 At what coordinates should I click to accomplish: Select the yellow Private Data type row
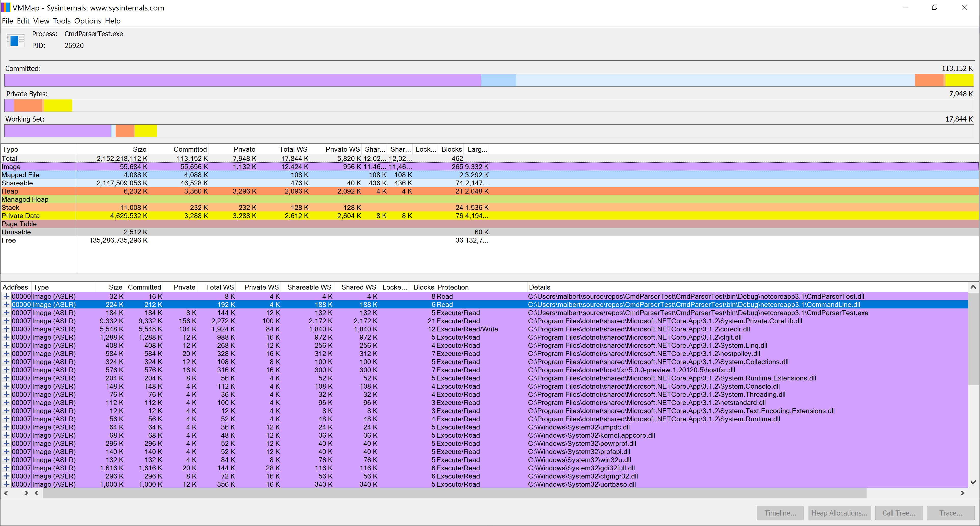click(x=20, y=216)
